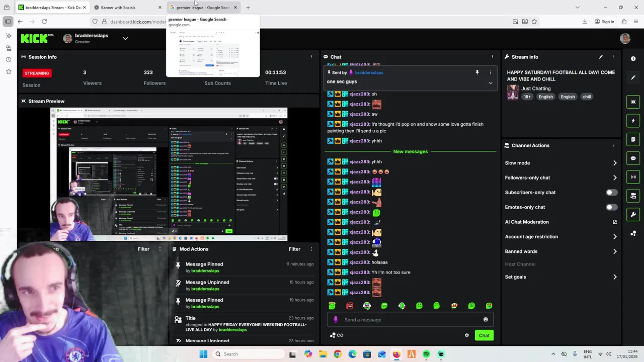Open Mod Actions panel three-dot menu
This screenshot has width=644, height=362.
(311, 249)
